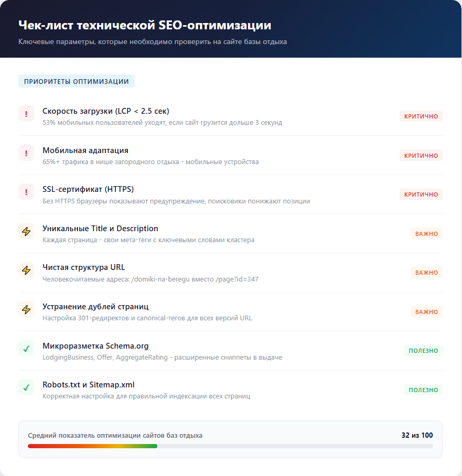Image resolution: width=462 pixels, height=476 pixels.
Task: Click the lightning icon beside Устранение дублей страниц
Action: (26, 309)
